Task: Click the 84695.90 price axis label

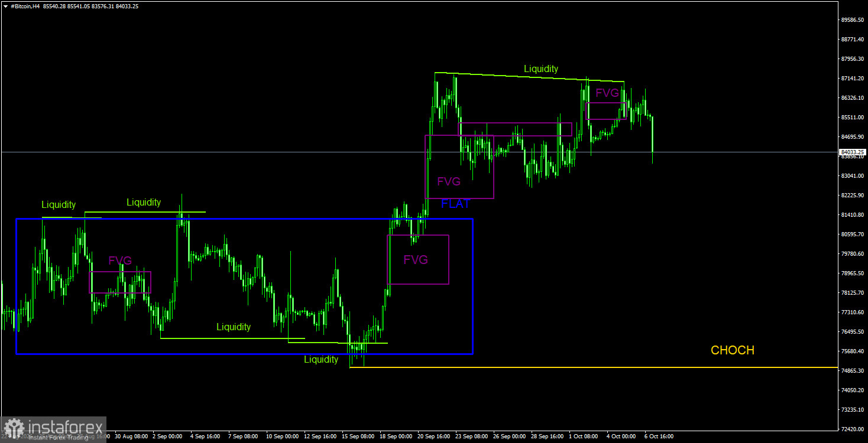Action: tap(853, 136)
